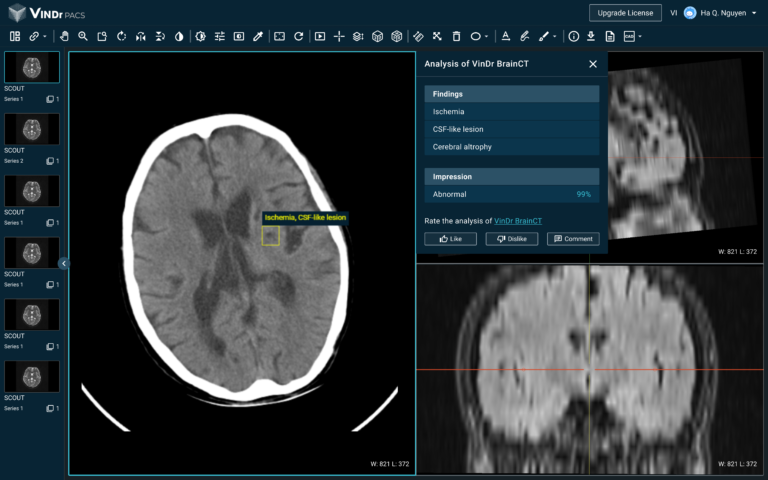Screen dimensions: 768x480
Task: Download the study with the download icon
Action: pos(591,36)
